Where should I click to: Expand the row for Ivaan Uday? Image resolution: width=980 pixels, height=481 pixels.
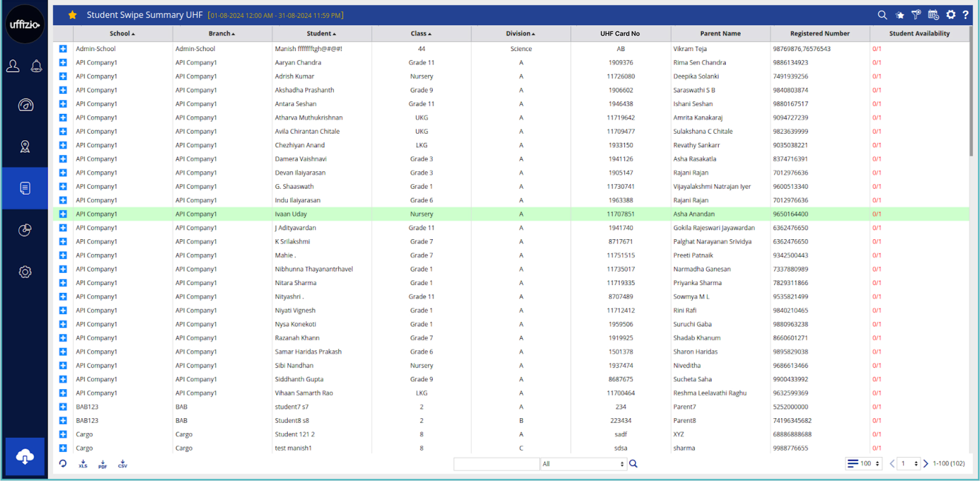(63, 214)
